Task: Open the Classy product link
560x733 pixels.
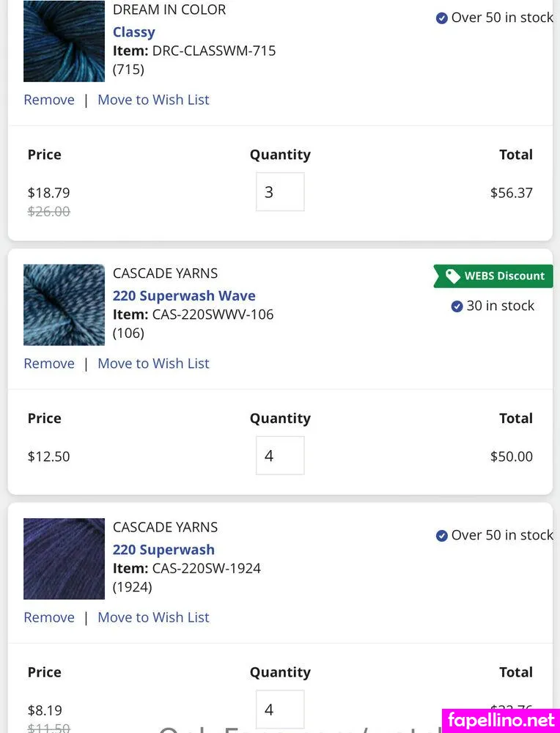Action: (x=133, y=32)
